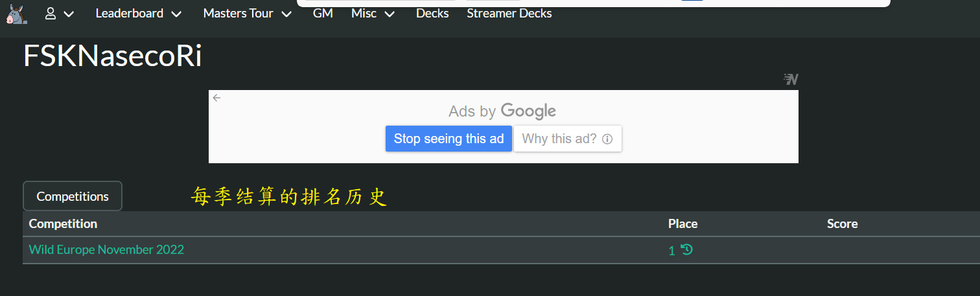Click the info icon in Why this ad
Screen dimensions: 980x296
tap(607, 139)
